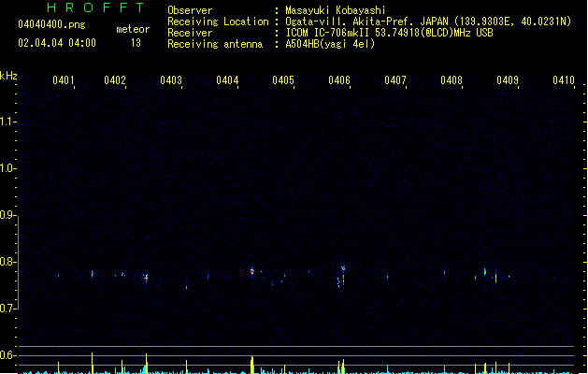Viewport: 588px width, 374px height.
Task: Click the meteor label
Action: pos(133,29)
